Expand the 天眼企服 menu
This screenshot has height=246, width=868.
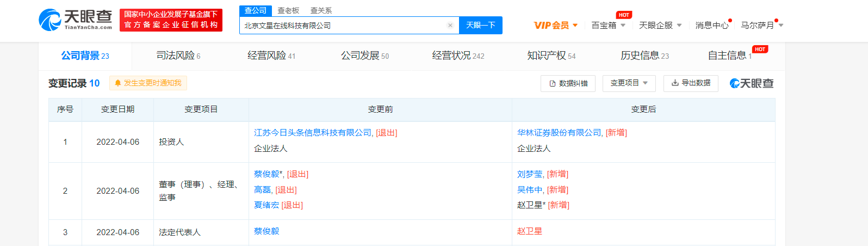point(660,25)
